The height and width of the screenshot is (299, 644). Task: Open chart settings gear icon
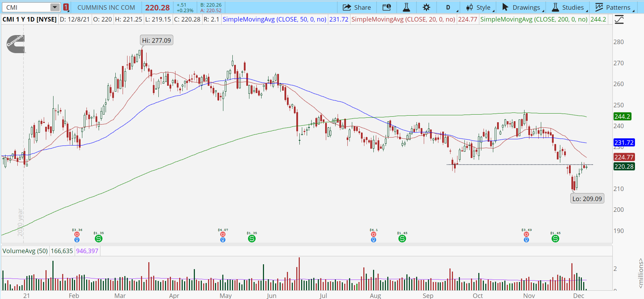tap(426, 7)
